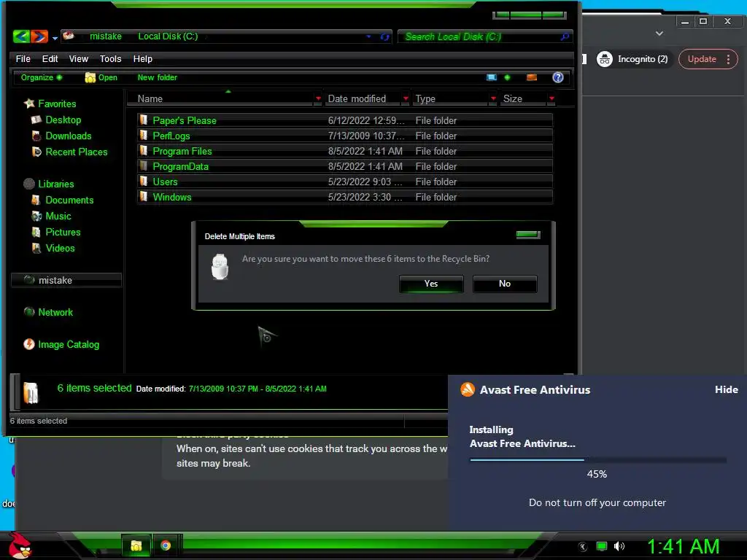
Task: Click Network in navigation pane
Action: click(48, 312)
